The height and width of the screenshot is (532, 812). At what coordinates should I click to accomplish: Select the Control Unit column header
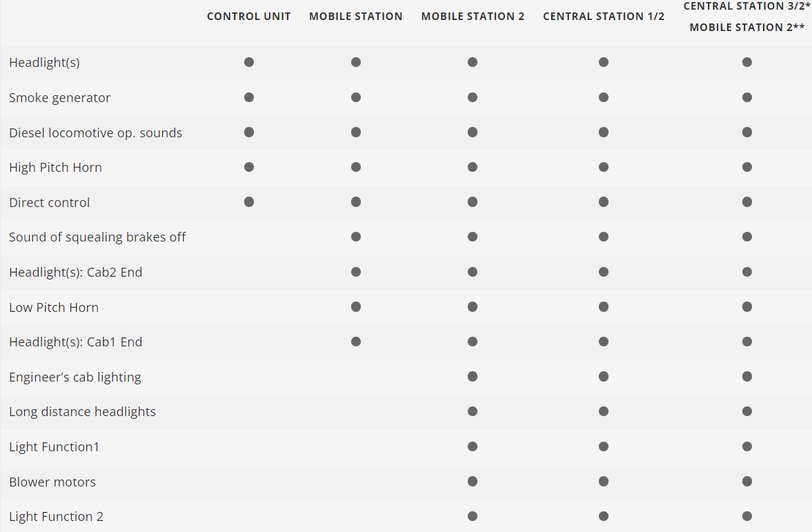point(249,16)
